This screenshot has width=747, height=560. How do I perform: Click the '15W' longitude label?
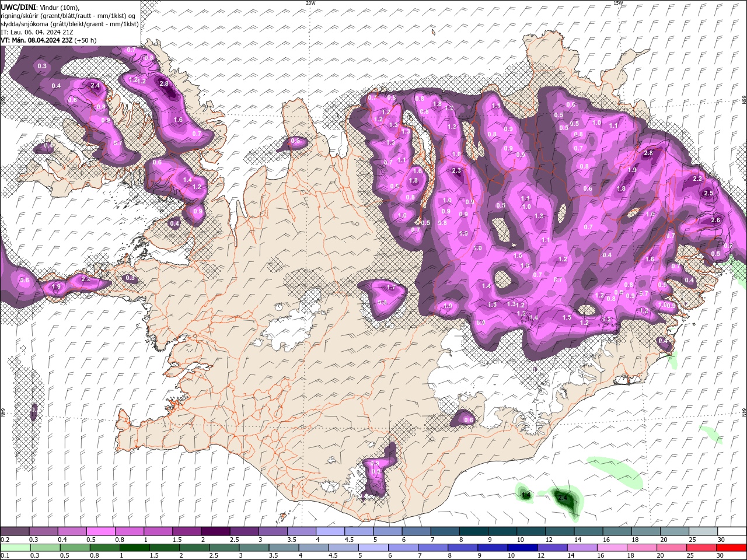coord(618,3)
